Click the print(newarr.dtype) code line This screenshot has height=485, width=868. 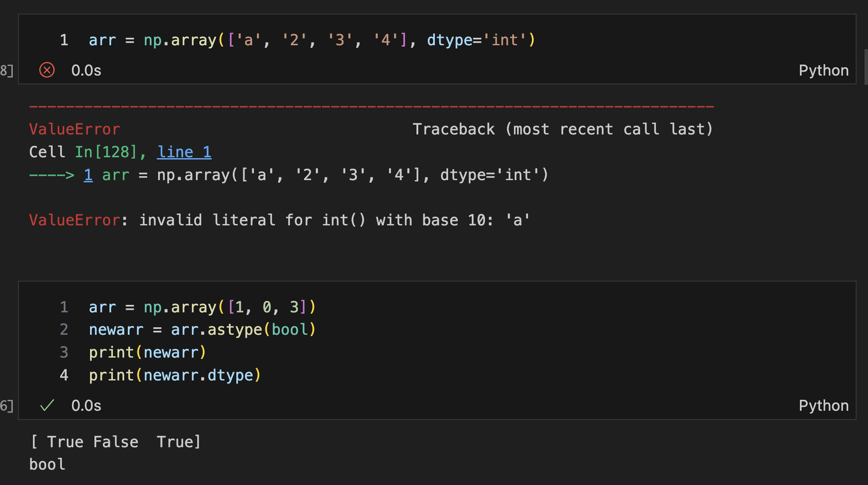pyautogui.click(x=174, y=375)
